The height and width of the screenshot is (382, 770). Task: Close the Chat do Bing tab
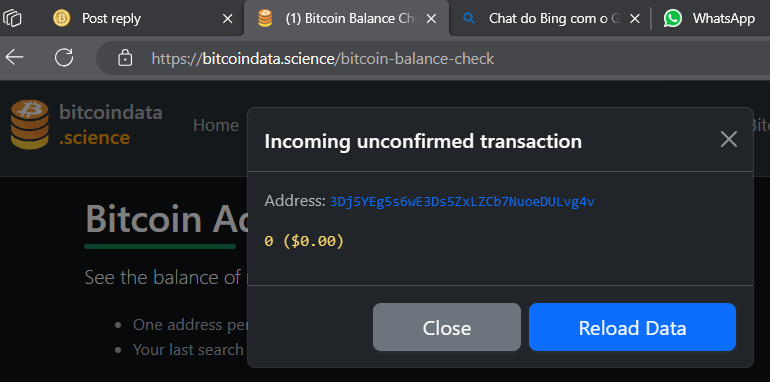[x=634, y=19]
